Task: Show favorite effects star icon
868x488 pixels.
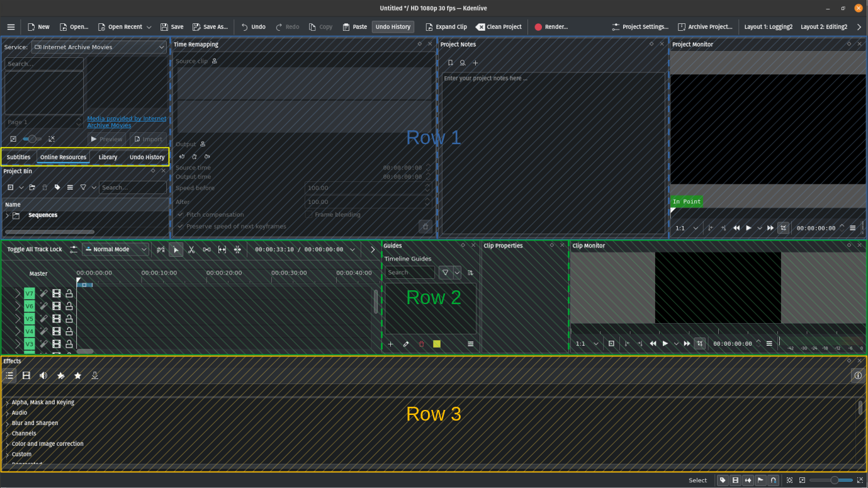Action: [x=77, y=375]
